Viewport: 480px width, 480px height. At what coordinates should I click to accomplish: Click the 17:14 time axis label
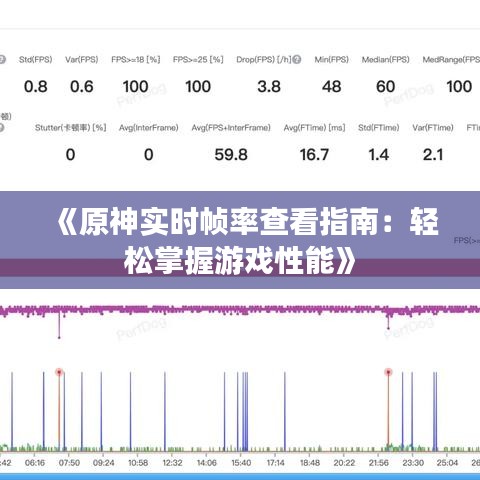pos(276,463)
